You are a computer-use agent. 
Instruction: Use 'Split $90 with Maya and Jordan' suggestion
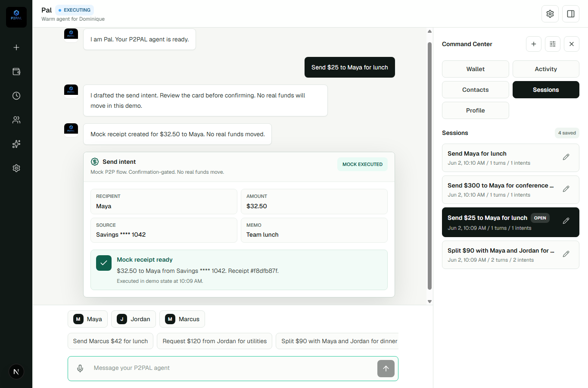[337, 341]
